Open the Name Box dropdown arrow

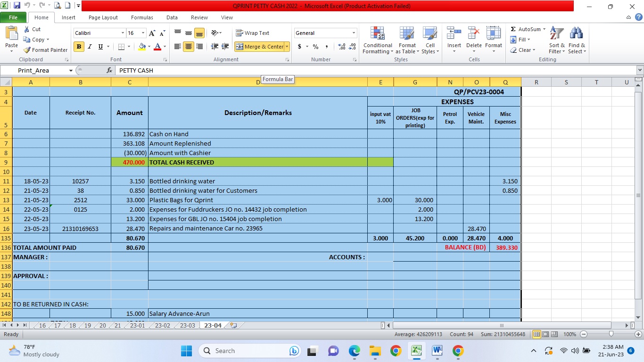[71, 70]
